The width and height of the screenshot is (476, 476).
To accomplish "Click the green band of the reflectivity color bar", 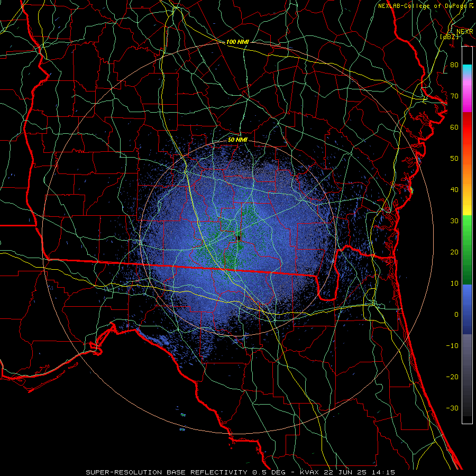I will 467,250.
